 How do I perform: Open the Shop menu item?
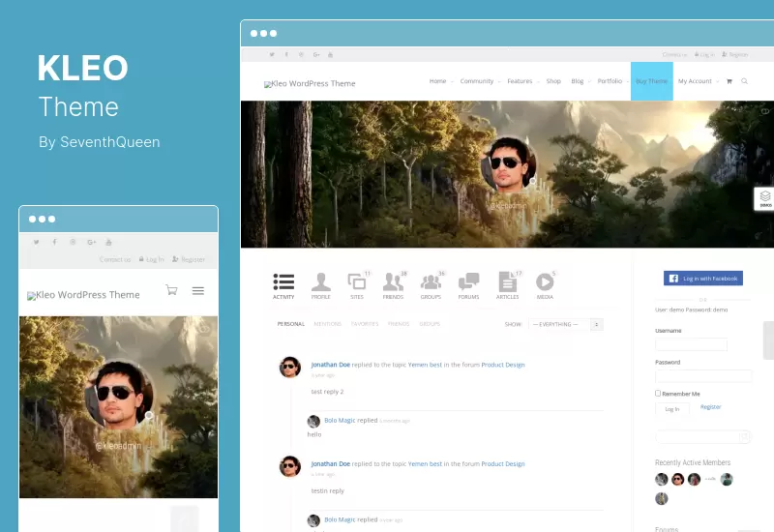[553, 81]
